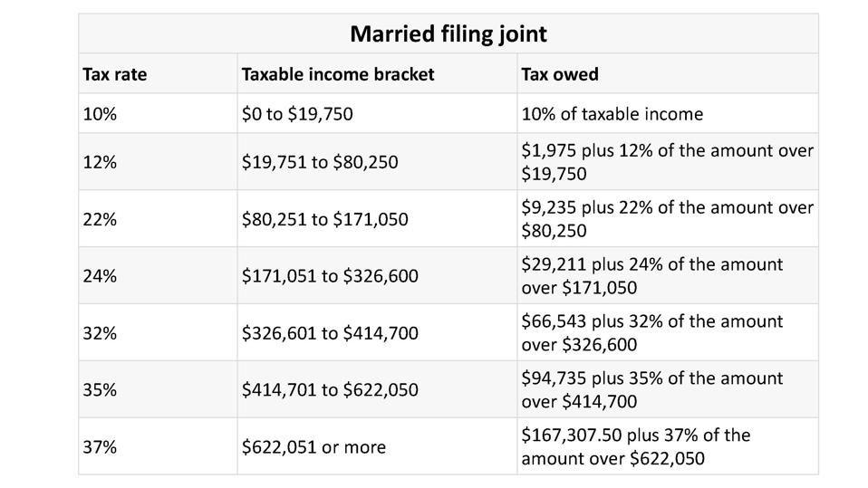Screen dimensions: 868x488
Task: Click the "$171,051 to $326,600" bracket cell
Action: 330,275
